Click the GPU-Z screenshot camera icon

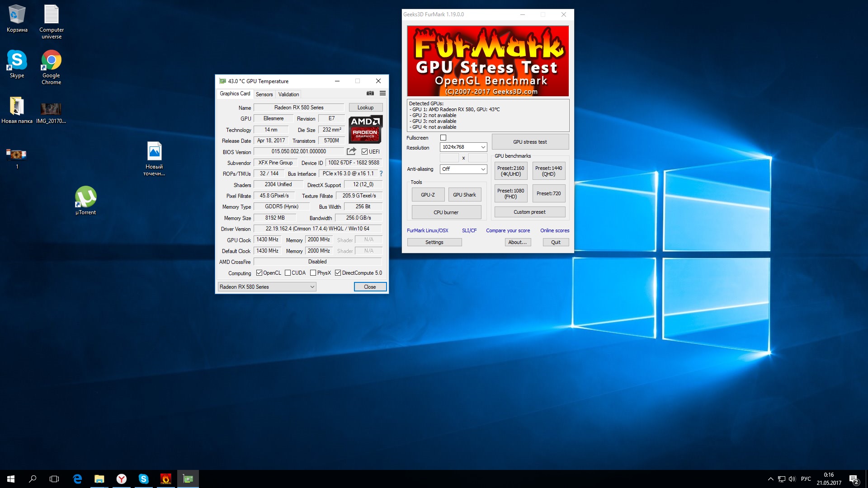370,94
